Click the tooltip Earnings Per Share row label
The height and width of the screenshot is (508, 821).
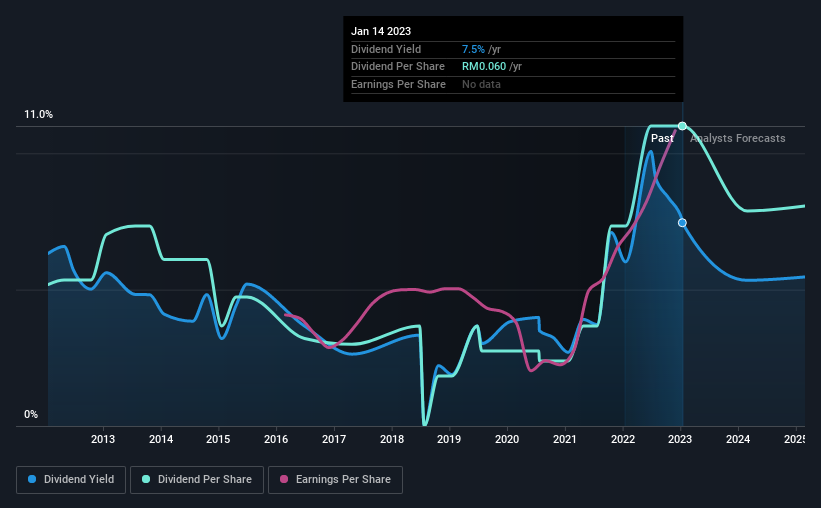point(398,84)
